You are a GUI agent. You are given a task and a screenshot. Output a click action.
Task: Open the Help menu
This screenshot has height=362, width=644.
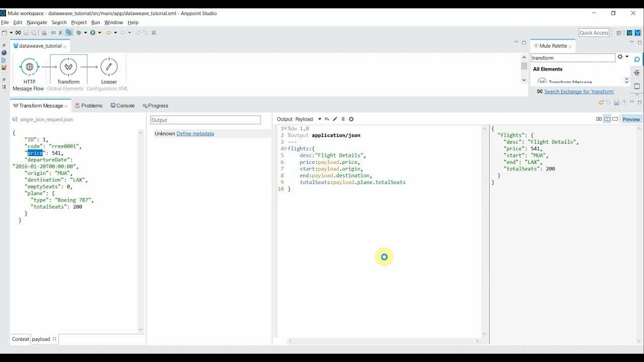[x=133, y=23]
